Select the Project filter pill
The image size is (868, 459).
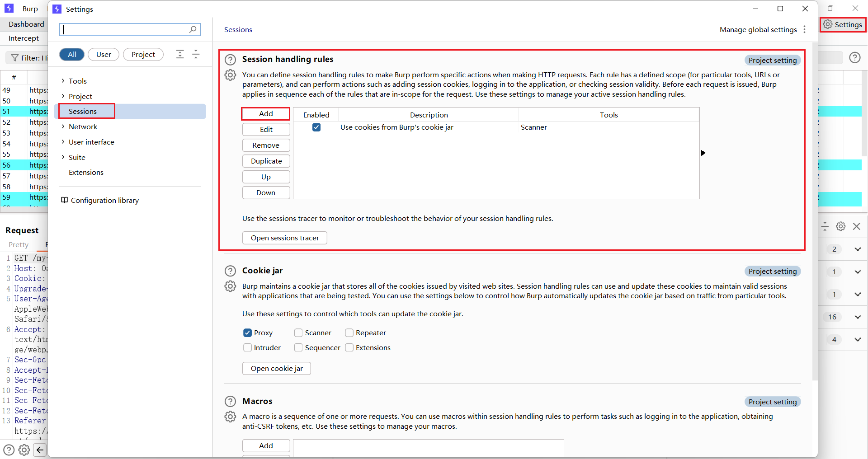click(143, 54)
